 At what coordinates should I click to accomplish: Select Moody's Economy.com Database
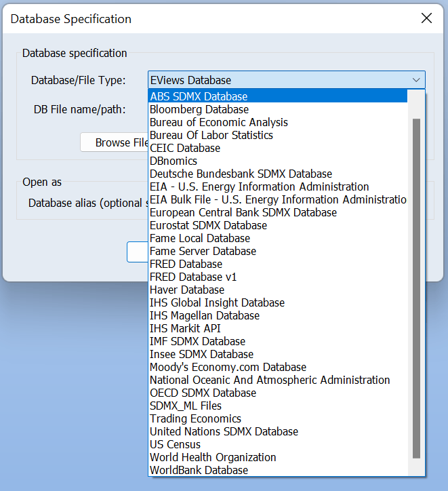tap(228, 367)
